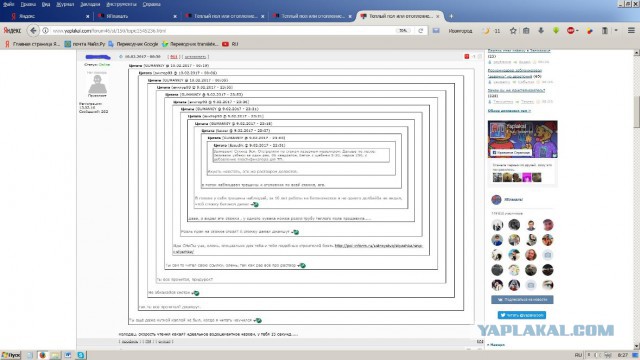Image resolution: width=640 pixels, height=360 pixels.
Task: Click the poster's grey avatar image
Action: [98, 84]
